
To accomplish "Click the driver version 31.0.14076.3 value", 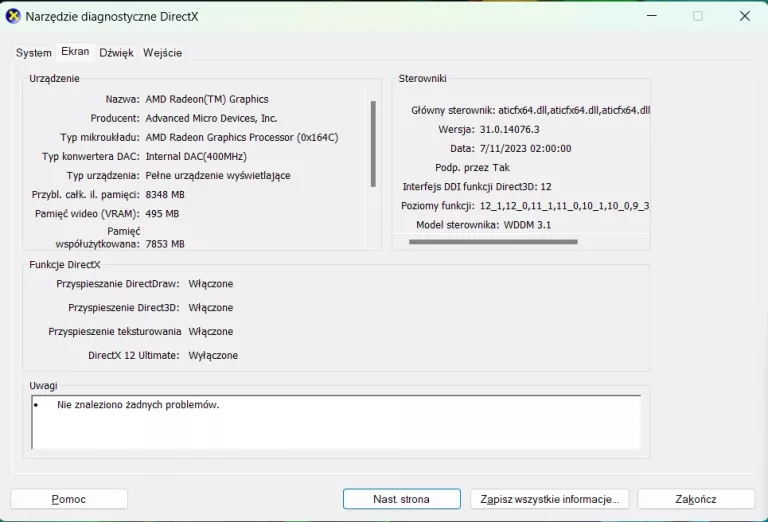I will point(509,129).
